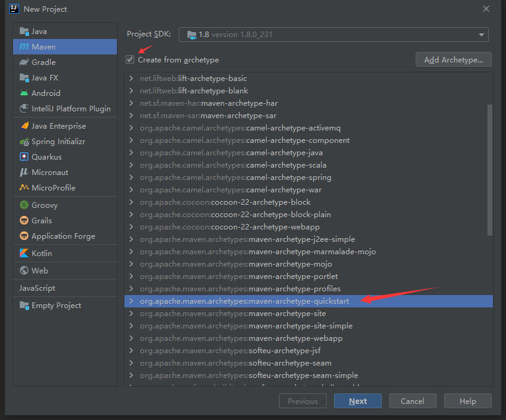Select Gradle project type
506x420 pixels.
(65, 62)
